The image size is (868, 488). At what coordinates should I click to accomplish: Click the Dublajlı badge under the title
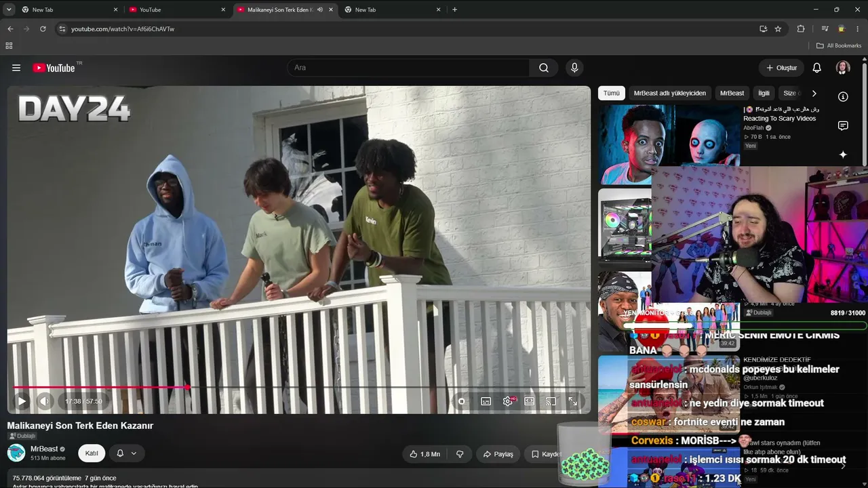[22, 436]
